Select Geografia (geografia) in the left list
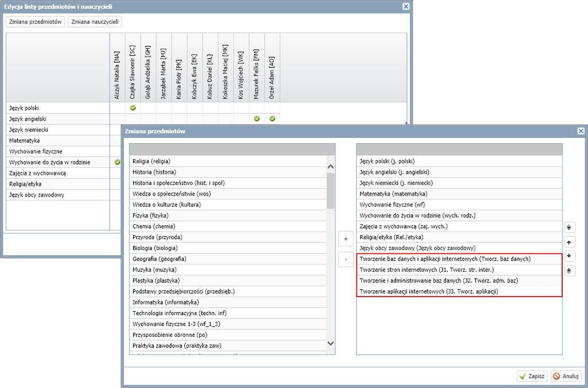 [x=228, y=259]
